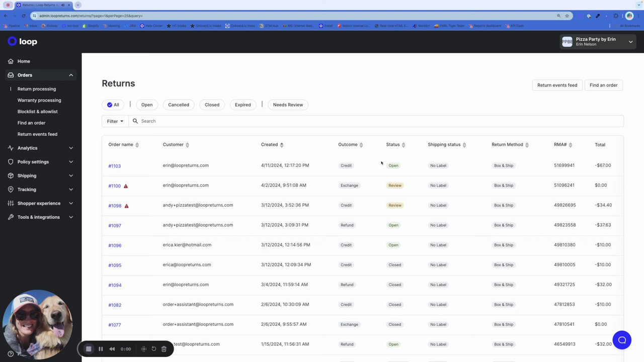644x362 pixels.
Task: Open the Home sidebar icon
Action: [x=11, y=61]
